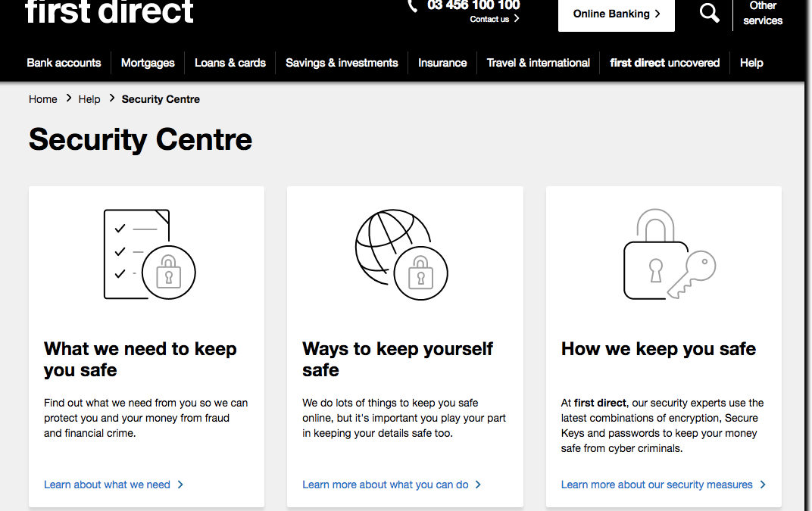Open the Insurance menu
The image size is (812, 511).
coord(442,63)
